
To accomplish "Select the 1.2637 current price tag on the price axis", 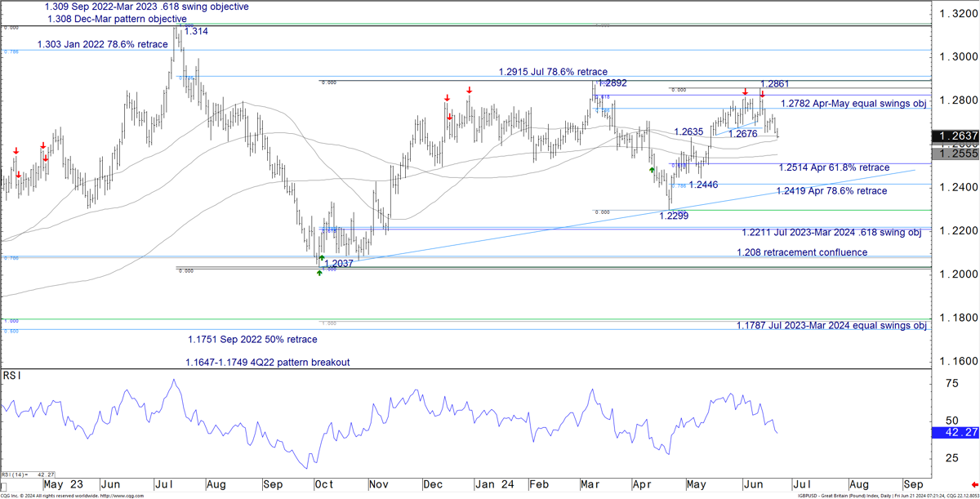I will pyautogui.click(x=955, y=136).
